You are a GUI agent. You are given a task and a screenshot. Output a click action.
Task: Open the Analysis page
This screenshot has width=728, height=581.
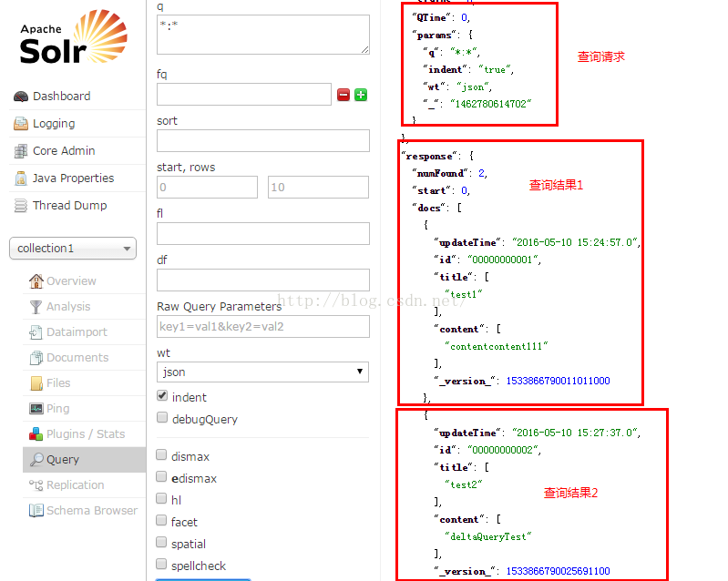pos(68,307)
